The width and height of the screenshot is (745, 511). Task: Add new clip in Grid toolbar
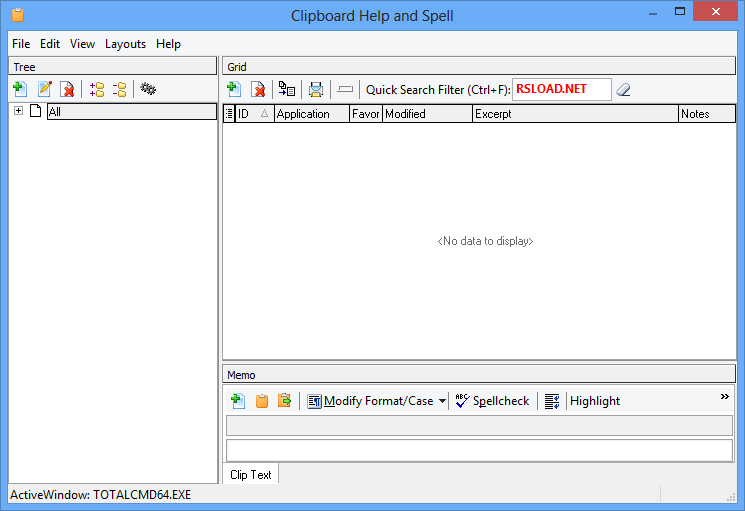[234, 89]
